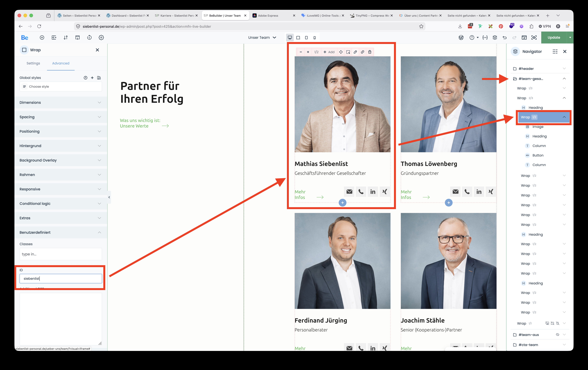The height and width of the screenshot is (370, 588).
Task: Edit the wrap with pencil icon
Action: pyautogui.click(x=355, y=52)
